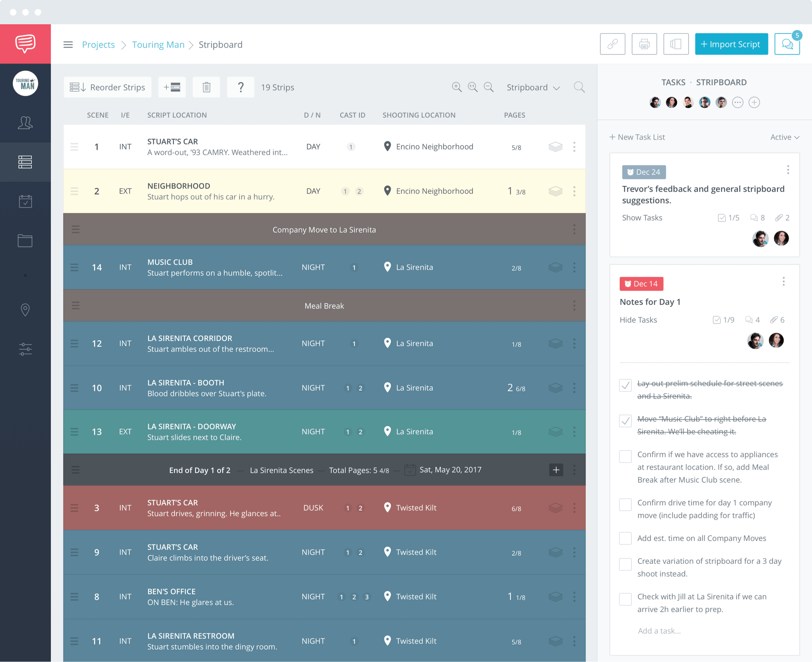Open the question mark help button
Image resolution: width=812 pixels, height=662 pixels.
[x=241, y=87]
